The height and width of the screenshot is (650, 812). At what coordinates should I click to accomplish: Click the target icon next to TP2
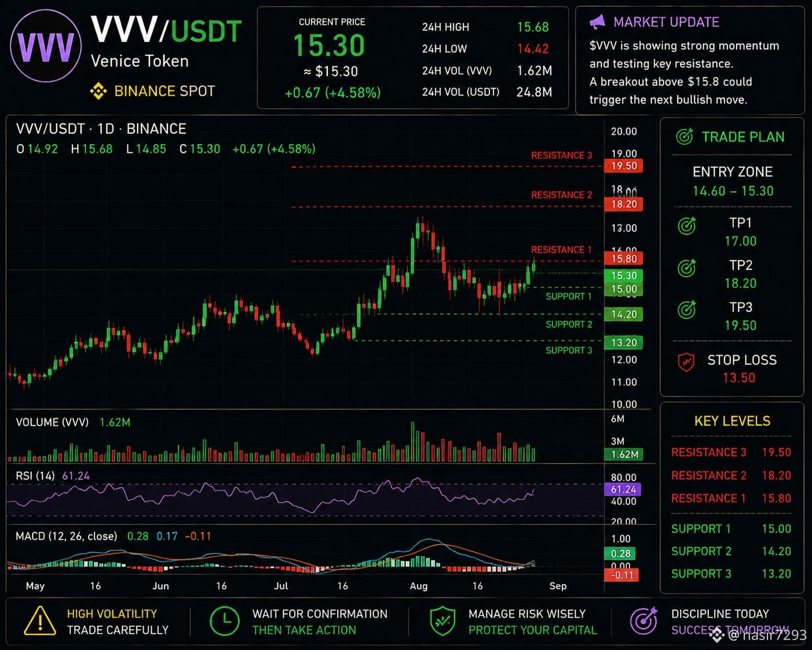[687, 268]
